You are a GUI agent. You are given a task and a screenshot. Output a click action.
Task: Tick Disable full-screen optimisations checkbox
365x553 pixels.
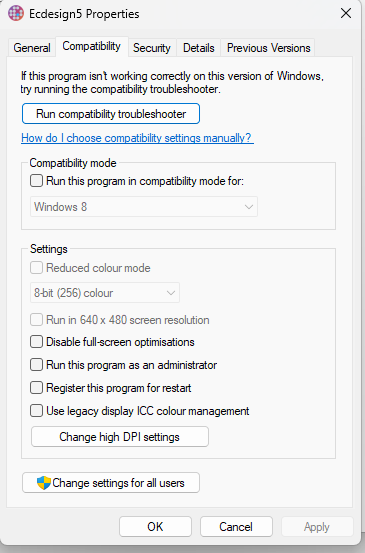[x=36, y=342]
